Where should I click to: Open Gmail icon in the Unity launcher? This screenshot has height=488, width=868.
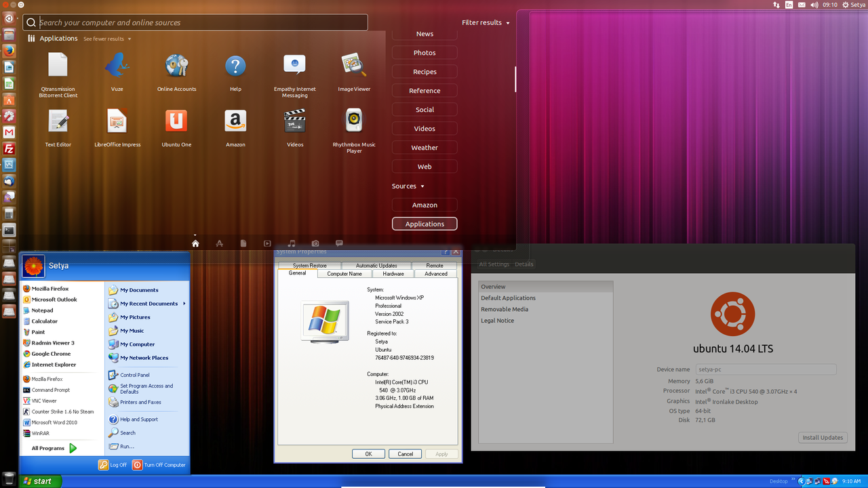[x=9, y=132]
